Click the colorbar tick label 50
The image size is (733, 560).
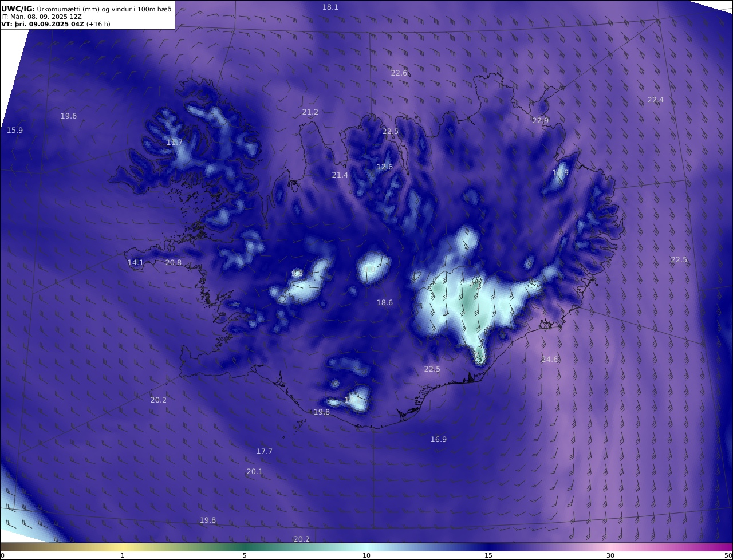728,555
